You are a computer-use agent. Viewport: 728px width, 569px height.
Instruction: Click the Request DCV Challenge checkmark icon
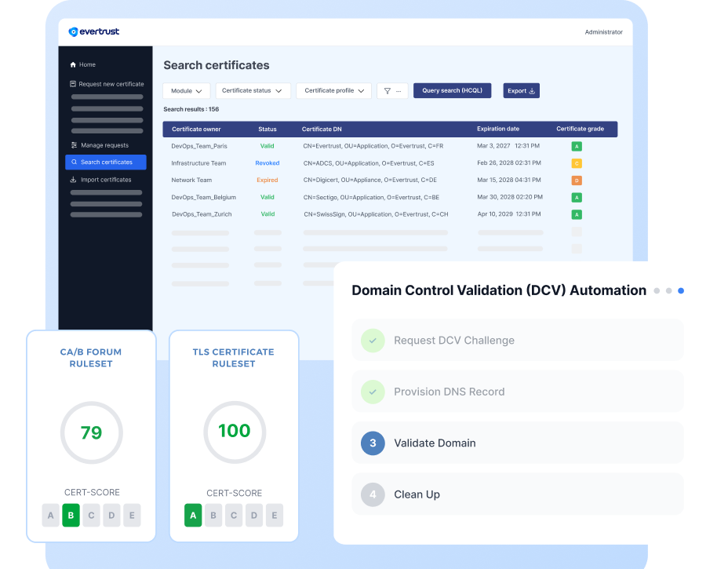click(x=373, y=341)
